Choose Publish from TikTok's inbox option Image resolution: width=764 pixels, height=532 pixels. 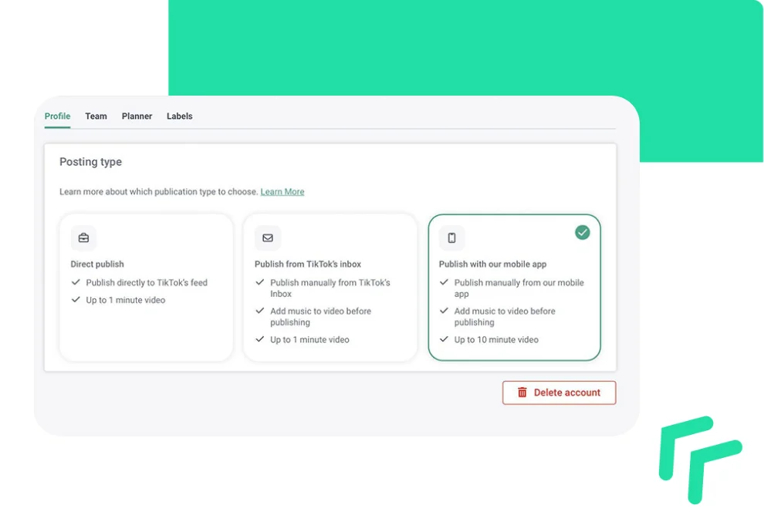point(330,287)
